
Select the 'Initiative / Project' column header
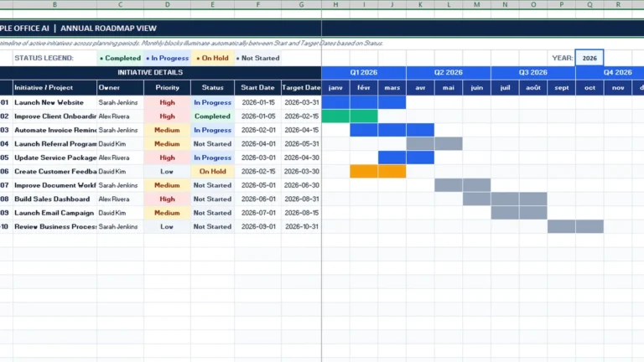[55, 87]
